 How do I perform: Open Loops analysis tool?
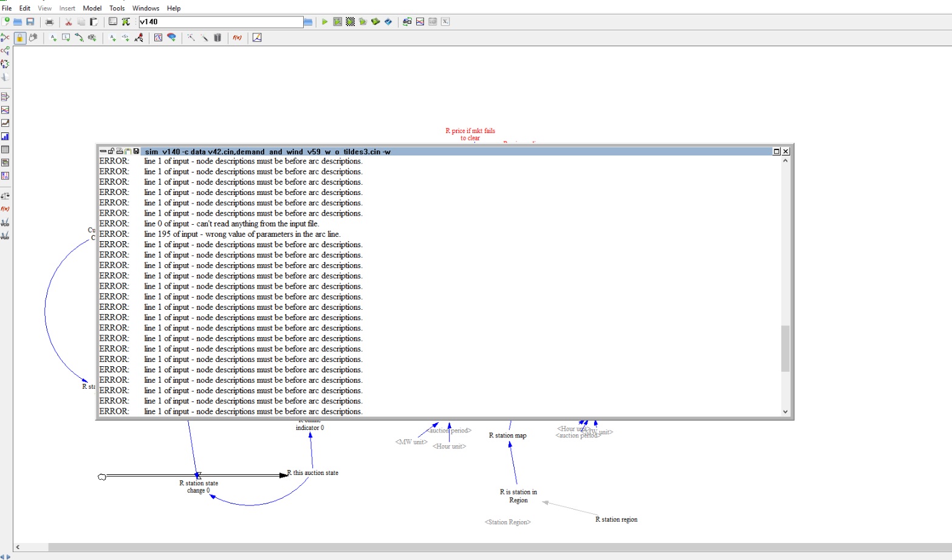pyautogui.click(x=5, y=64)
